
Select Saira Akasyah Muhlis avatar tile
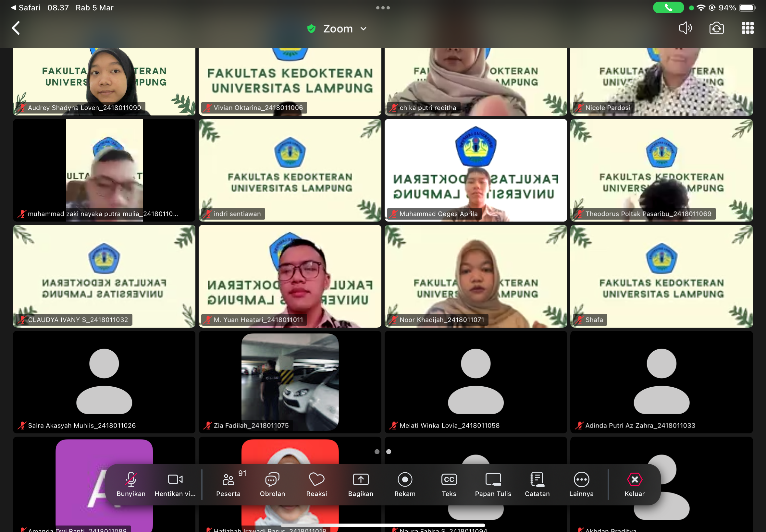[x=104, y=382]
